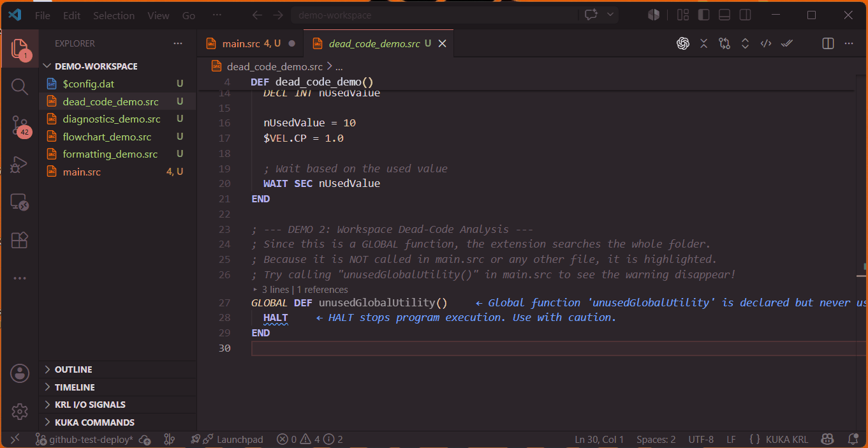This screenshot has width=868, height=448.
Task: Publish branch using the cloud upload icon
Action: coord(145,439)
